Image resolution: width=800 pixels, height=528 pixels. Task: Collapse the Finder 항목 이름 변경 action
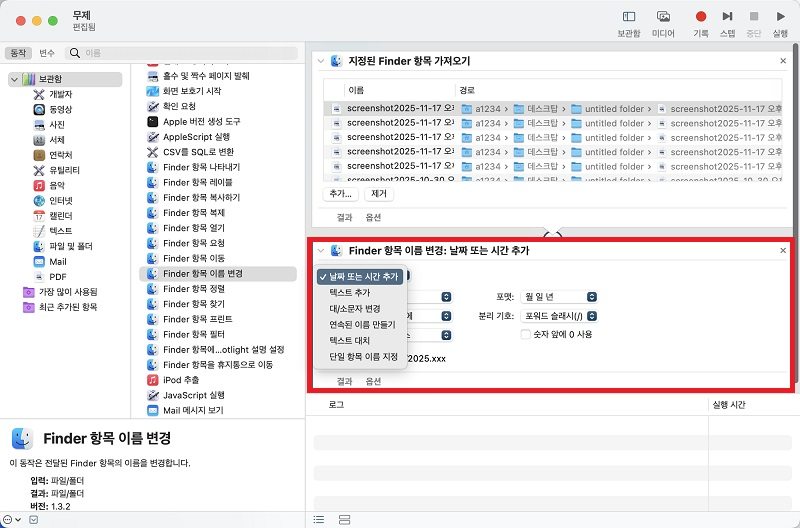click(321, 250)
